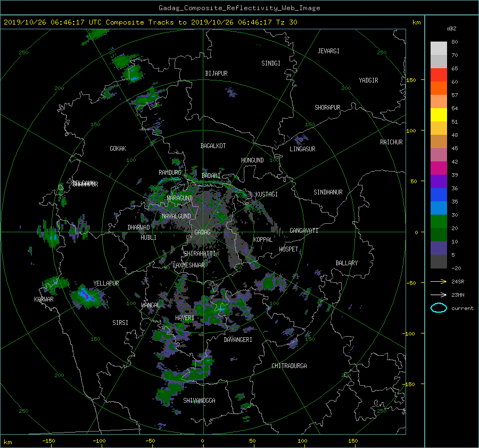
Task: Click the RAICHUR city label
Action: [391, 142]
